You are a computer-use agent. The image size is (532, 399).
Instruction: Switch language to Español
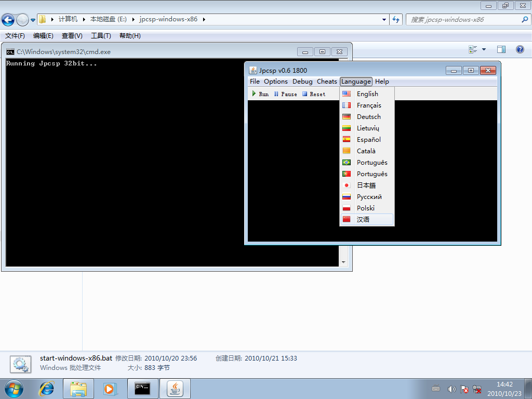click(x=367, y=140)
